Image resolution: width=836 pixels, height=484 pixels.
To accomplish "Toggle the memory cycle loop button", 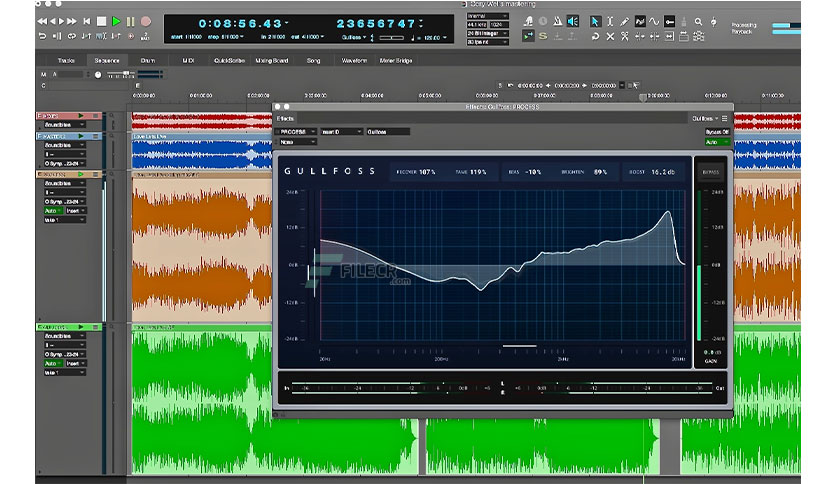I will [x=71, y=36].
